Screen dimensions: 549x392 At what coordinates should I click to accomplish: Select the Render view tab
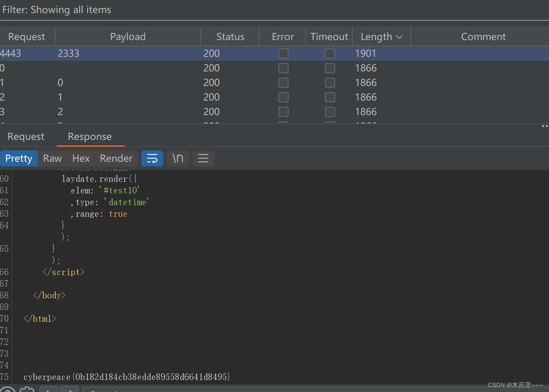116,158
